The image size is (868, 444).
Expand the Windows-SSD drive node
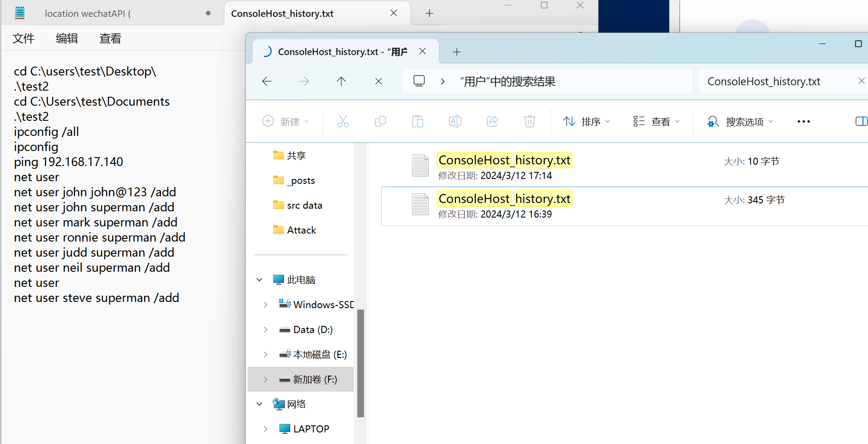coord(265,305)
